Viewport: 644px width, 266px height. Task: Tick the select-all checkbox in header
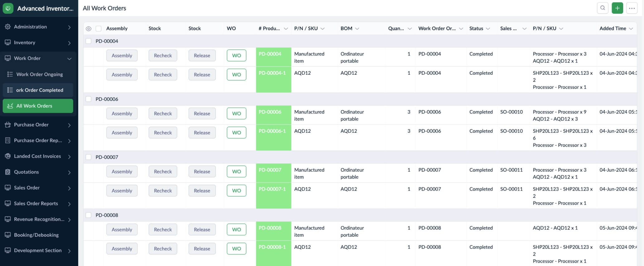click(99, 29)
